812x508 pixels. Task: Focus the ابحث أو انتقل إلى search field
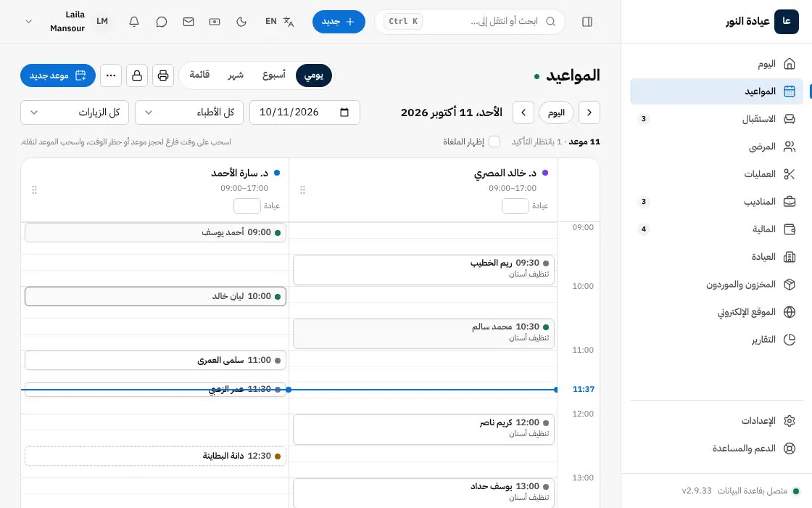point(470,22)
